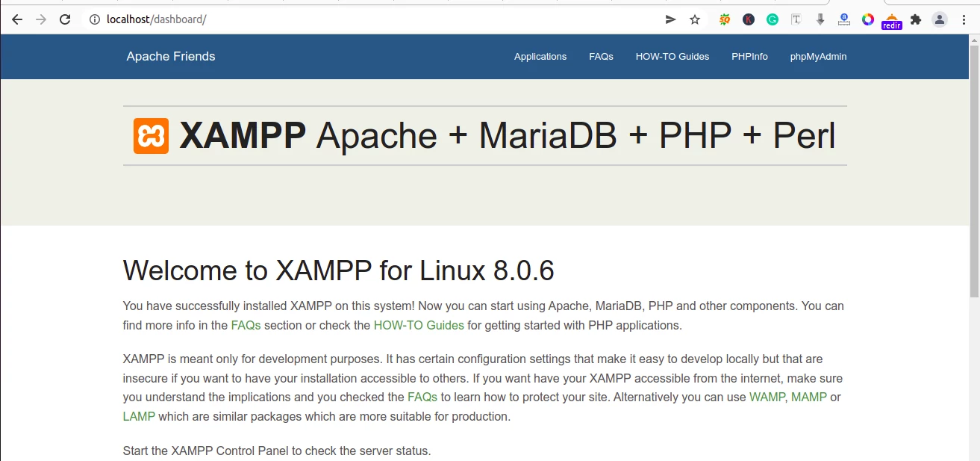This screenshot has width=980, height=461.
Task: Click the orange XAMPP logo icon
Action: coord(151,136)
